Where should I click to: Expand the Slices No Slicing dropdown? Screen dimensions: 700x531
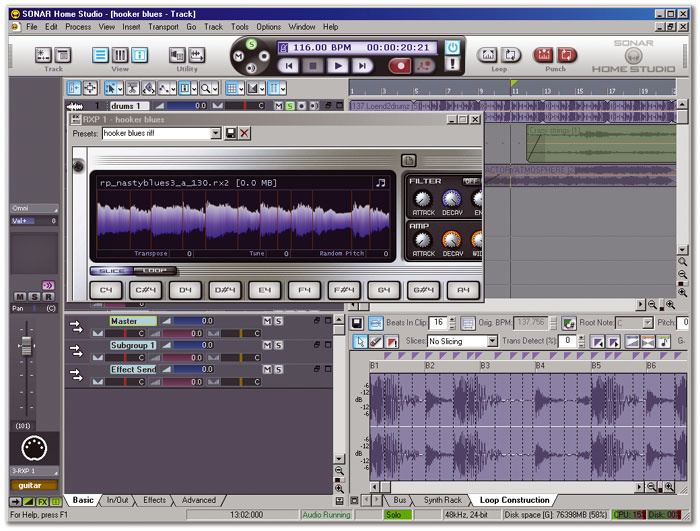point(492,341)
